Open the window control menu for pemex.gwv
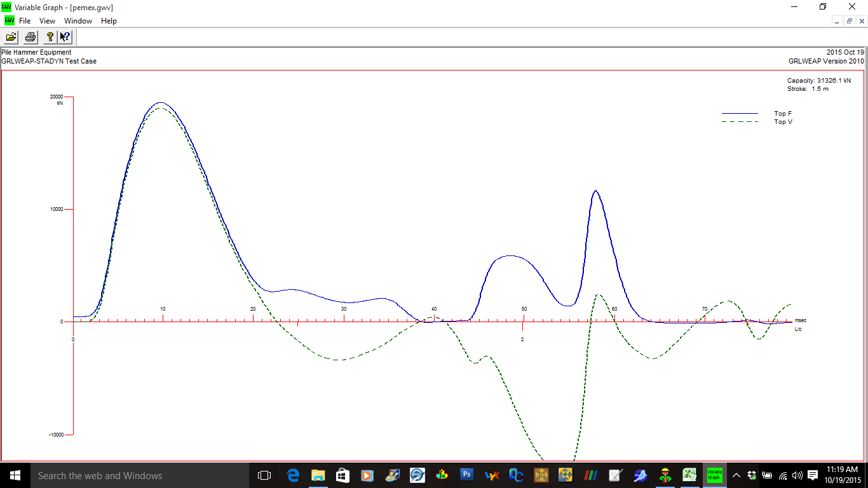The image size is (868, 488). click(x=8, y=20)
